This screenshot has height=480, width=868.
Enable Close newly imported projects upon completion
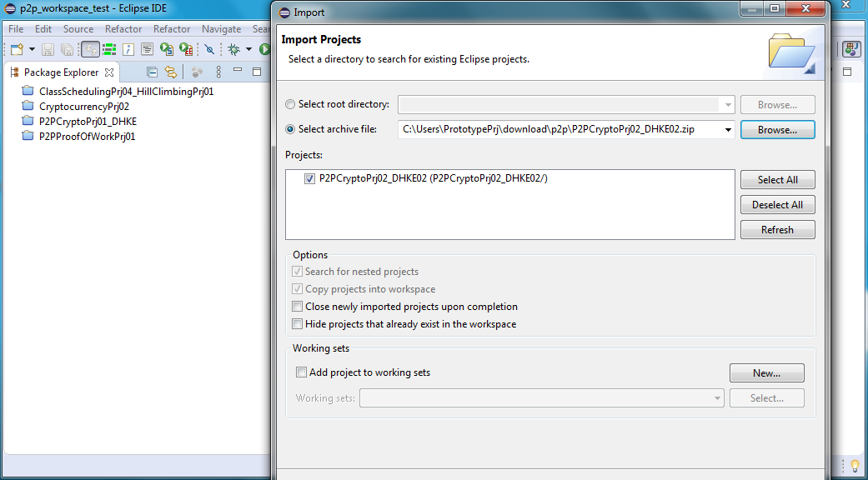[298, 307]
